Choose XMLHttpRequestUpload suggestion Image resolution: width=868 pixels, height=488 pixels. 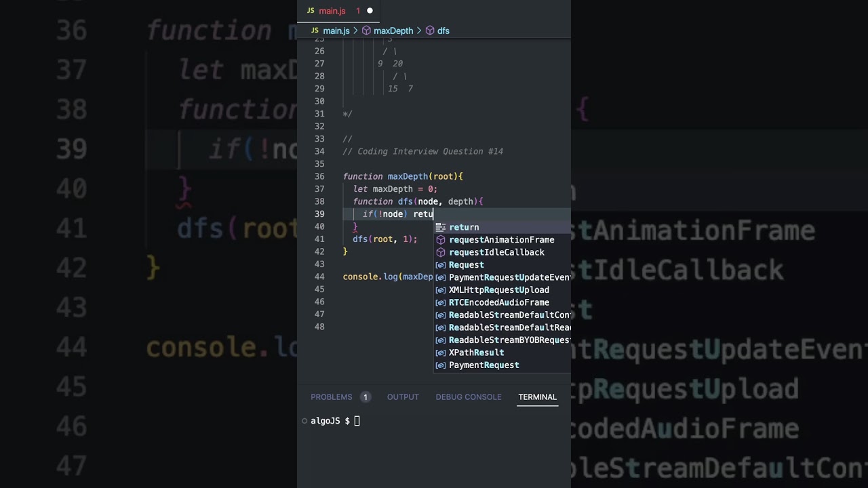pyautogui.click(x=502, y=290)
